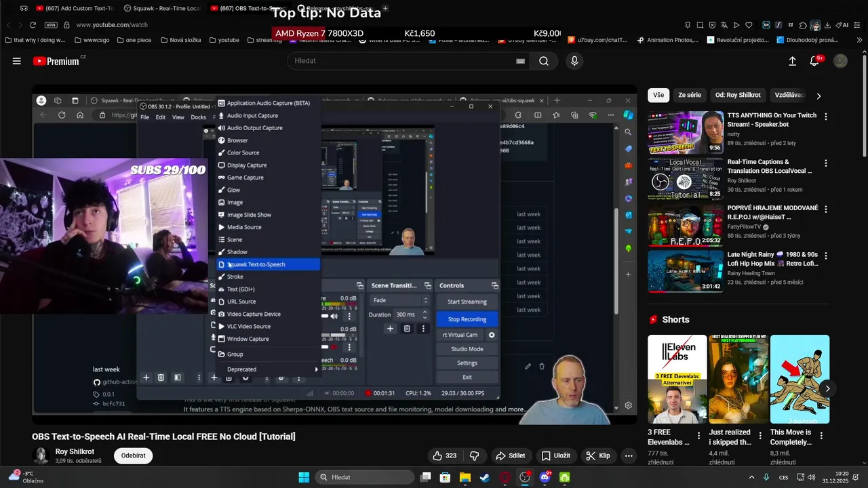This screenshot has height=488, width=868.
Task: Open the 3 FREE Elevenlabs short
Action: [677, 379]
